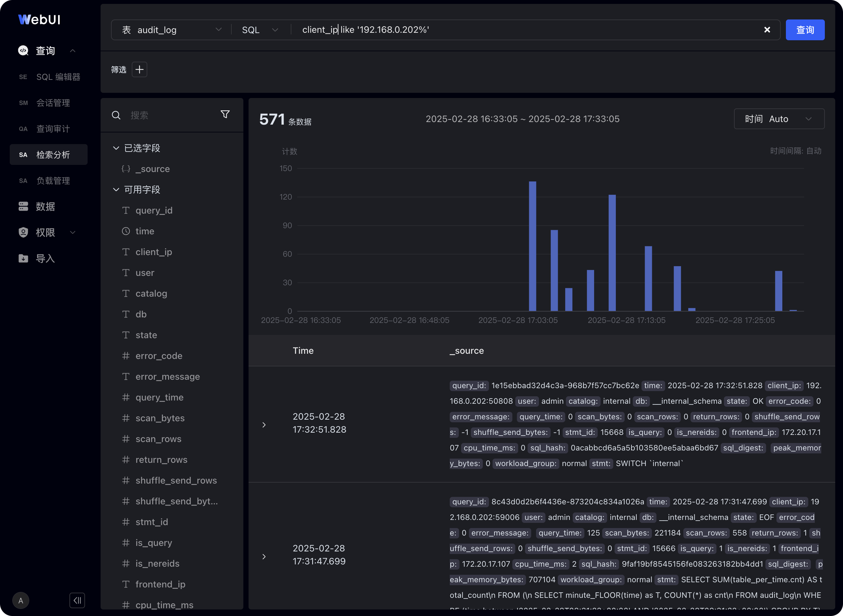The width and height of the screenshot is (843, 616).
Task: Open 会话管理 menu item
Action: (x=48, y=103)
